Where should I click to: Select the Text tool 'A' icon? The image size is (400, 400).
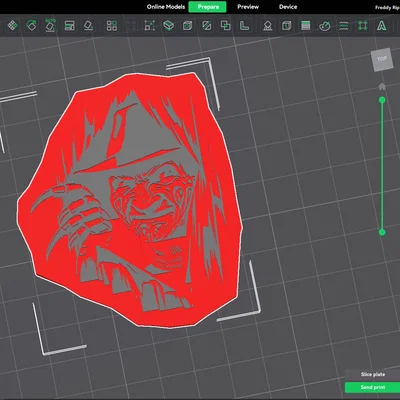pos(382,26)
